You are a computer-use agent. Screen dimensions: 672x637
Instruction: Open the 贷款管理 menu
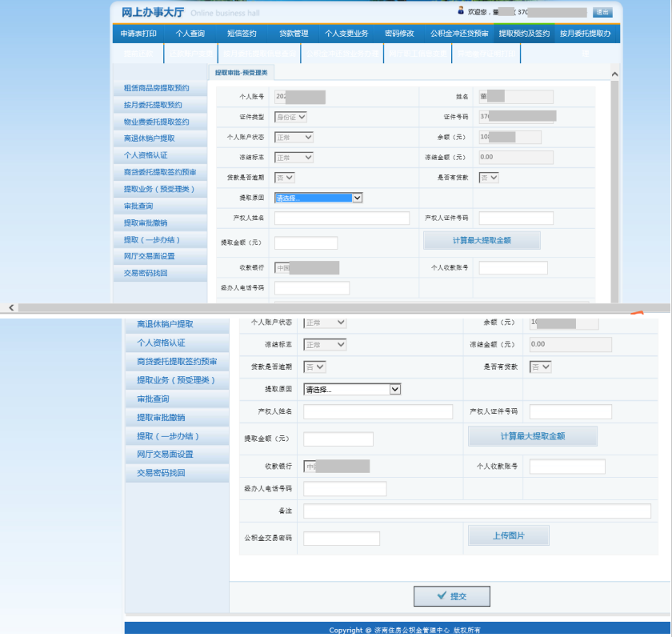pyautogui.click(x=294, y=34)
